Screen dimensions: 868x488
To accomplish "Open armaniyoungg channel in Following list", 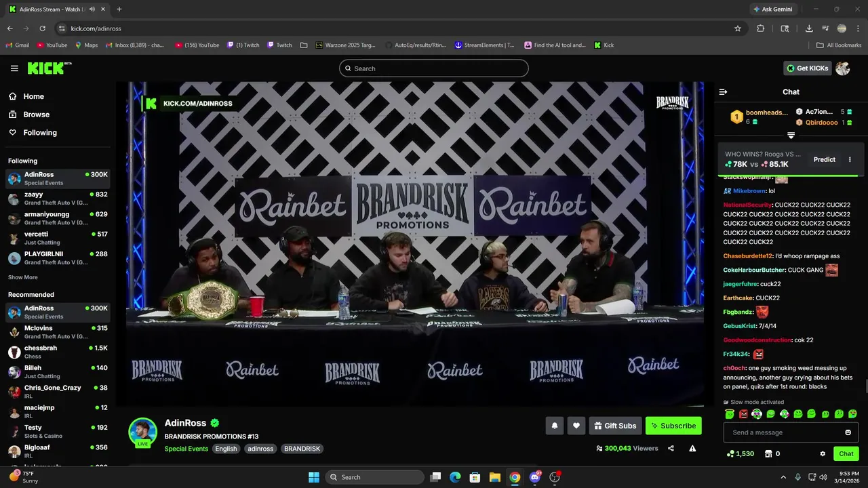I will click(x=58, y=218).
